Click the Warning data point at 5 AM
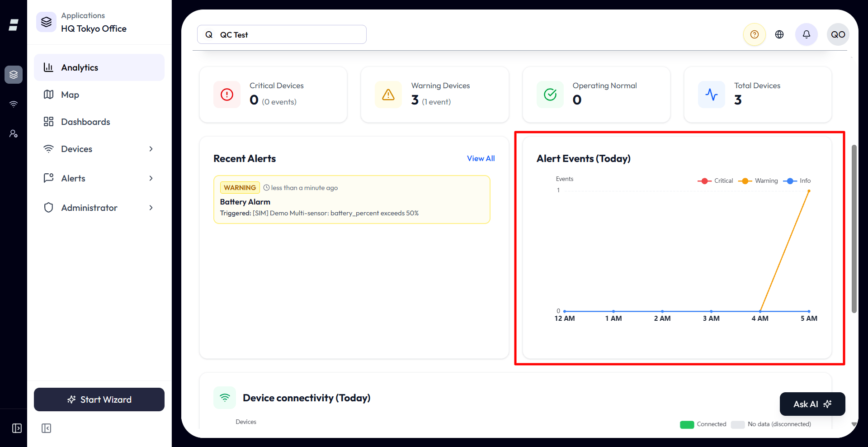The image size is (868, 447). click(x=809, y=191)
